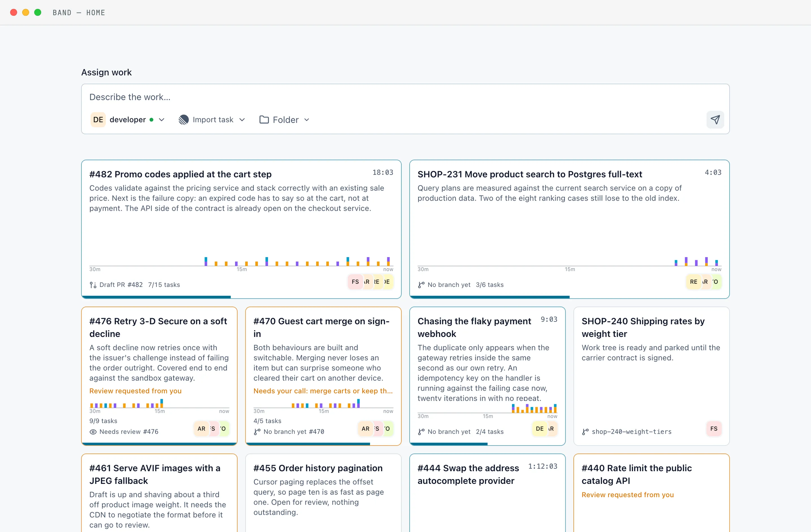This screenshot has width=811, height=532.
Task: Click the Import task striped circle icon
Action: 184,120
